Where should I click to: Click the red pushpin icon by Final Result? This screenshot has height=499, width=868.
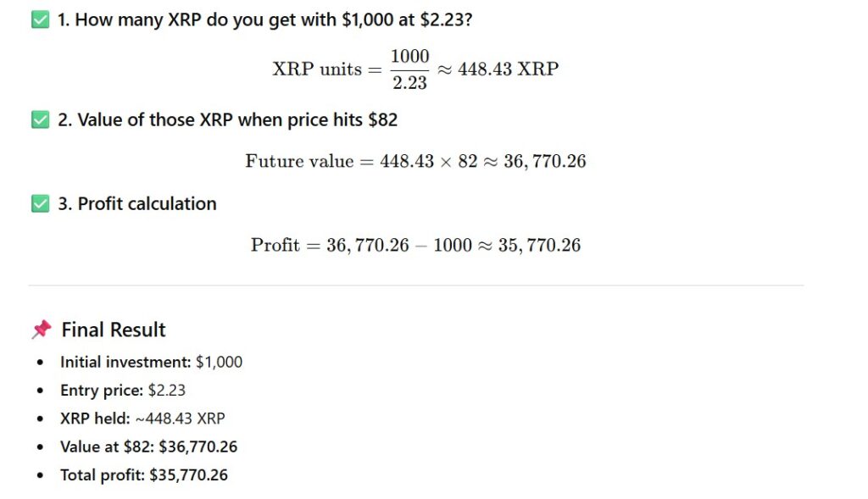[41, 330]
